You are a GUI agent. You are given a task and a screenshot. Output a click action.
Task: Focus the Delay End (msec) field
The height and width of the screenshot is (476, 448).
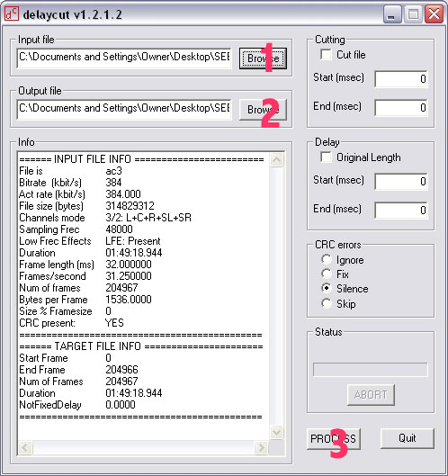coord(401,210)
